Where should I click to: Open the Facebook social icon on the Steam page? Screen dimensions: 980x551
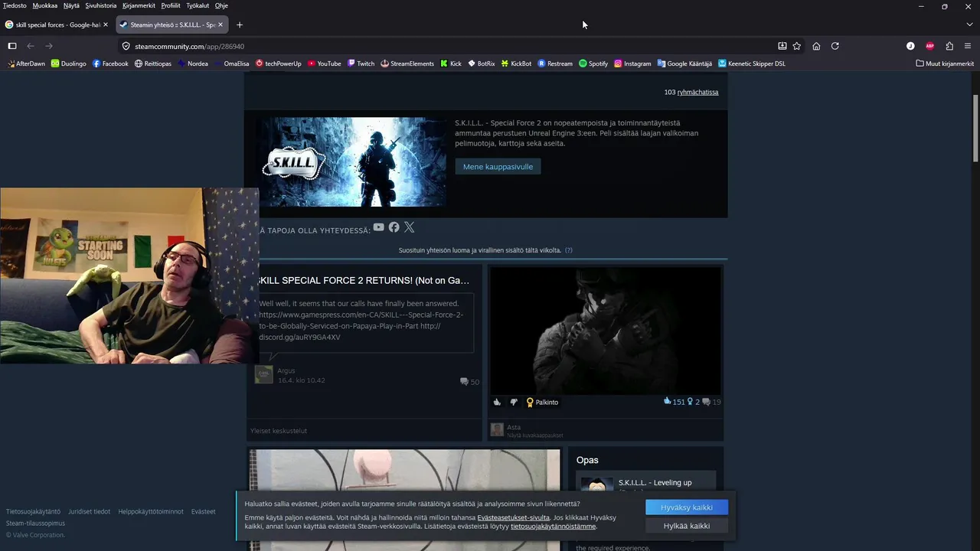tap(394, 227)
